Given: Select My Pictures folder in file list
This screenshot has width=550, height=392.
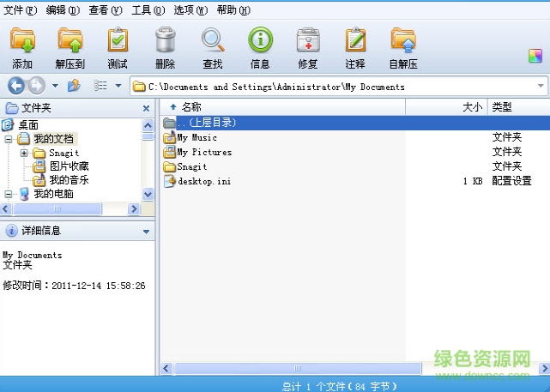Looking at the screenshot, I should [x=204, y=152].
